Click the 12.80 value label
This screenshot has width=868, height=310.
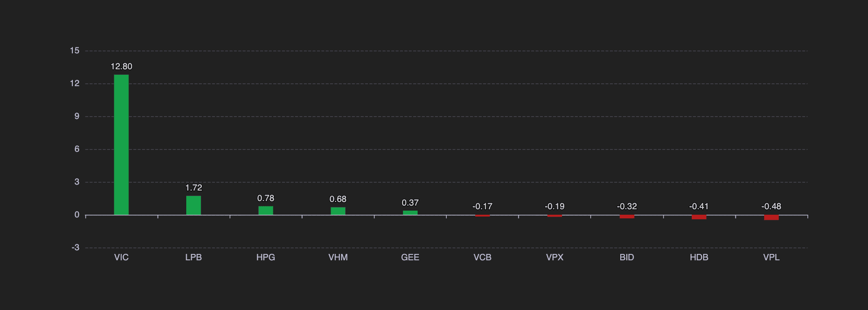pyautogui.click(x=122, y=67)
